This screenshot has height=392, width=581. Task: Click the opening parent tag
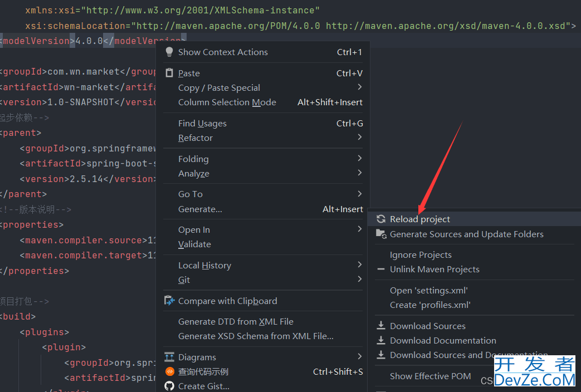click(x=21, y=133)
